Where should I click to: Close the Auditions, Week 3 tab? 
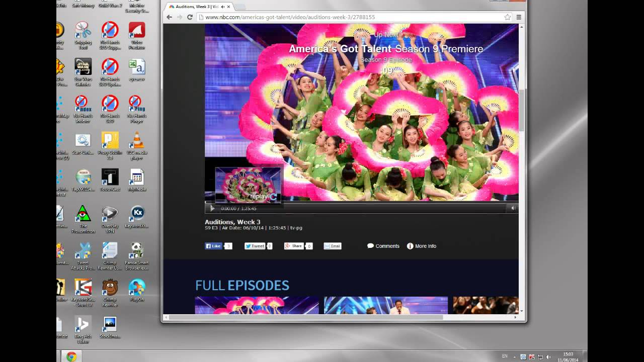click(x=228, y=7)
